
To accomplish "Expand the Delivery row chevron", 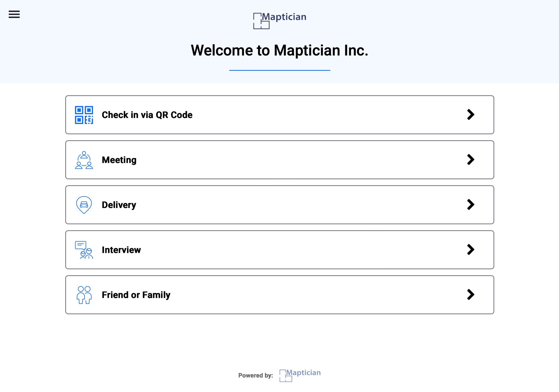I will point(471,205).
